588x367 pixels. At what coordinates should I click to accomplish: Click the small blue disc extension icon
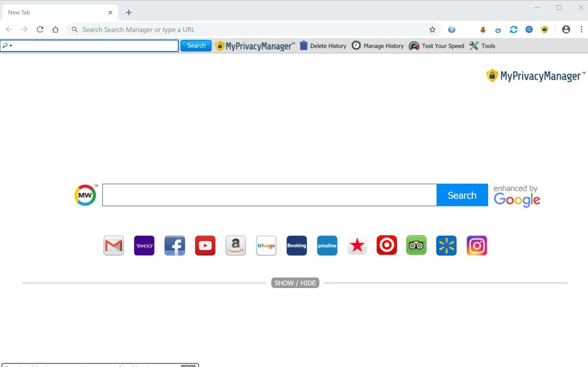point(498,30)
